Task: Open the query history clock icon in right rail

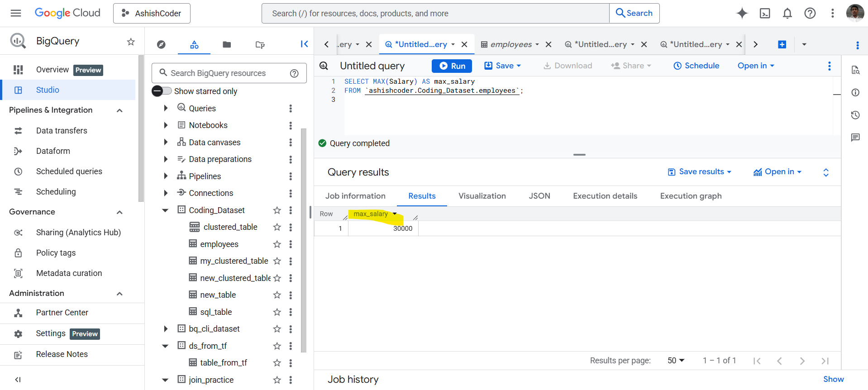Action: (855, 115)
